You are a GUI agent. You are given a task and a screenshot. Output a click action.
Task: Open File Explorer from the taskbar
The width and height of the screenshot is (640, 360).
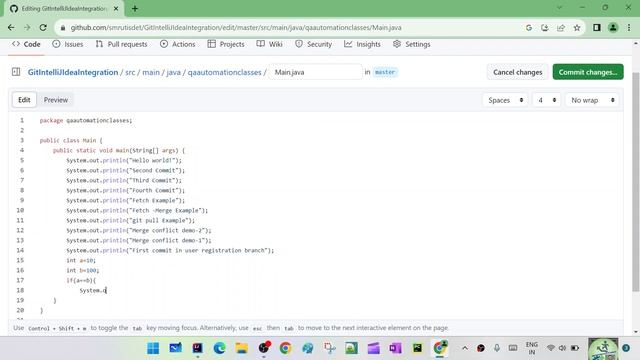point(242,348)
